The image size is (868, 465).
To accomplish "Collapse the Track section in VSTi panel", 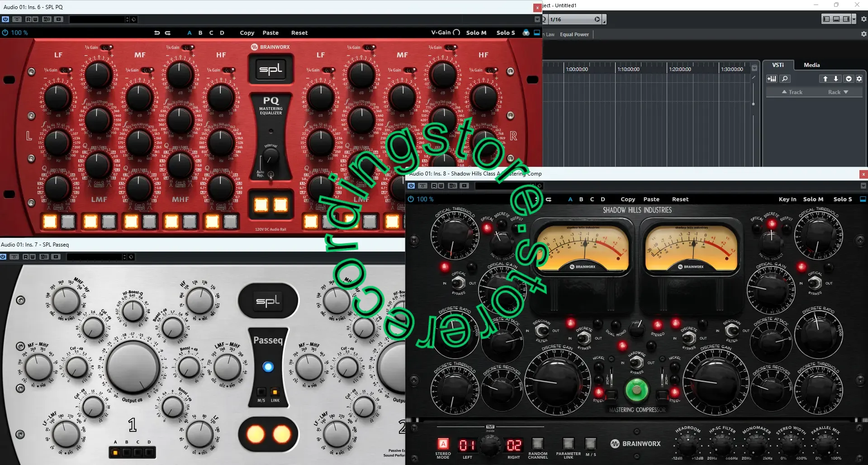I will [792, 92].
